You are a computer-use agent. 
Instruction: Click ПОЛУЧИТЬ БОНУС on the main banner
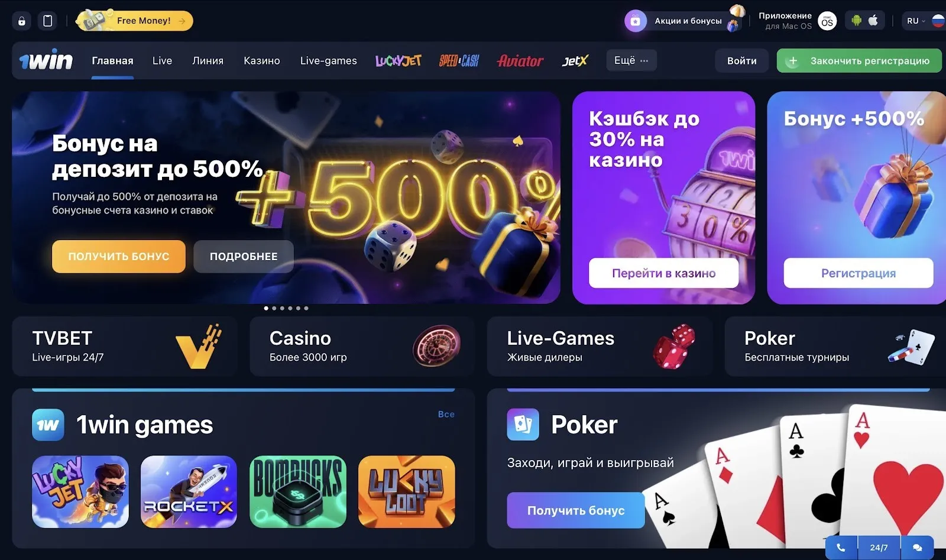coord(119,257)
